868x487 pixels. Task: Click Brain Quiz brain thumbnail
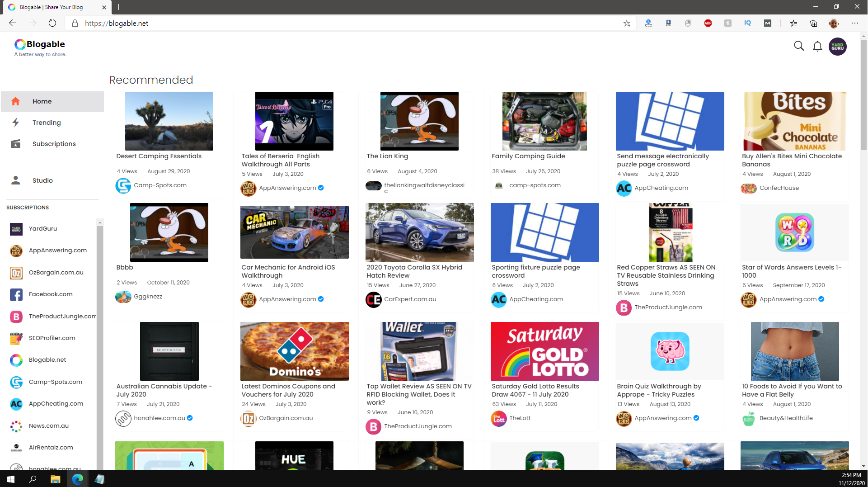point(670,351)
